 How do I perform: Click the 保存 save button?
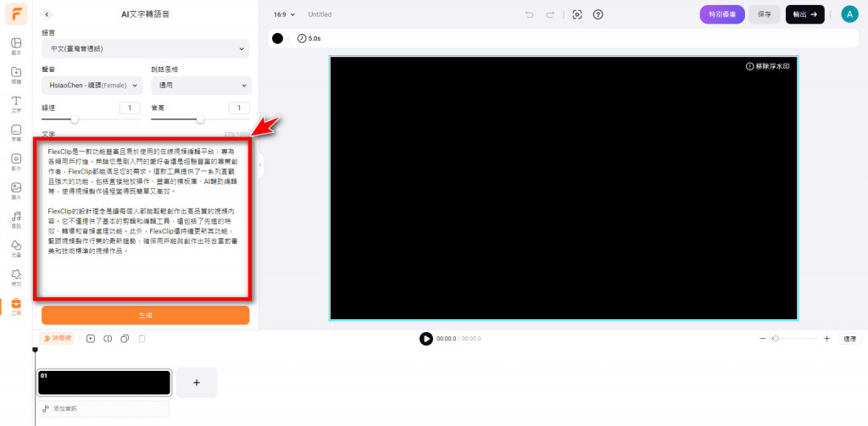[765, 14]
